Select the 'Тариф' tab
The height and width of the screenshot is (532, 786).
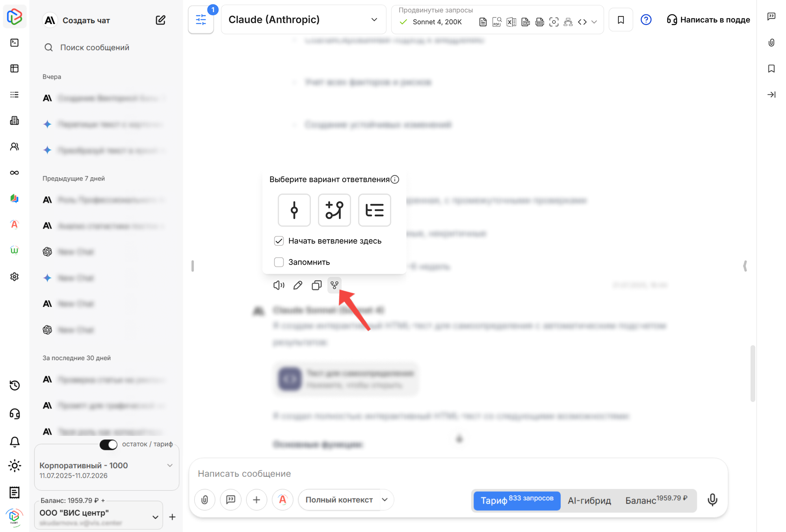coord(517,500)
